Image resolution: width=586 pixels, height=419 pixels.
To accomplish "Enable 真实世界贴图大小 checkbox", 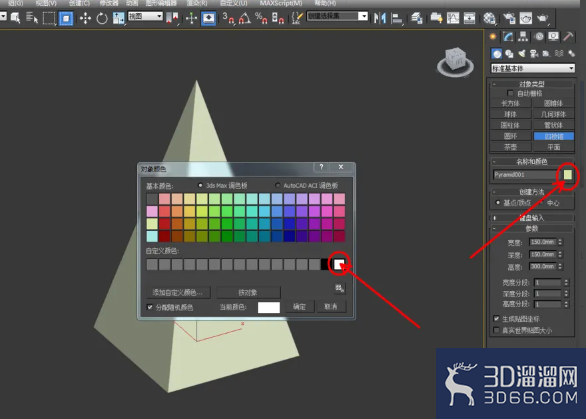I will click(x=496, y=330).
